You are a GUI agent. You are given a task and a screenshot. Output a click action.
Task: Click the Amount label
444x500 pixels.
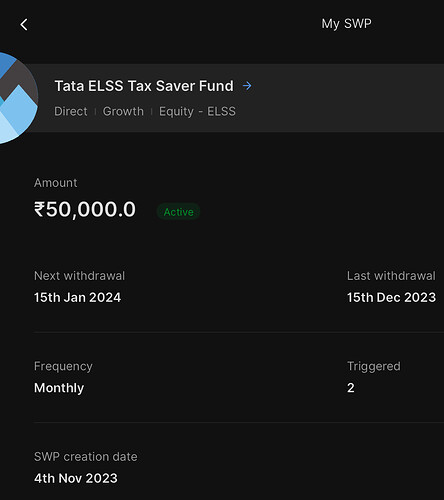[56, 183]
